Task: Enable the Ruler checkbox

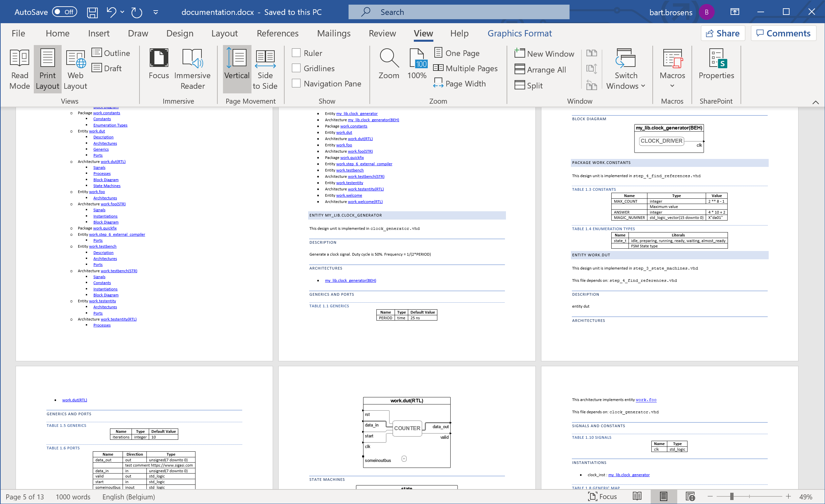Action: coord(296,53)
